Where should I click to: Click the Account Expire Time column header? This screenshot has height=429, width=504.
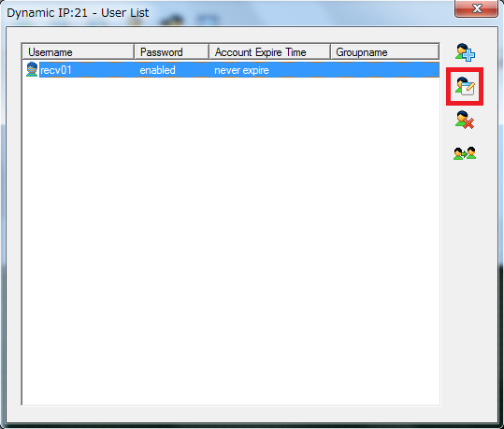tap(269, 51)
